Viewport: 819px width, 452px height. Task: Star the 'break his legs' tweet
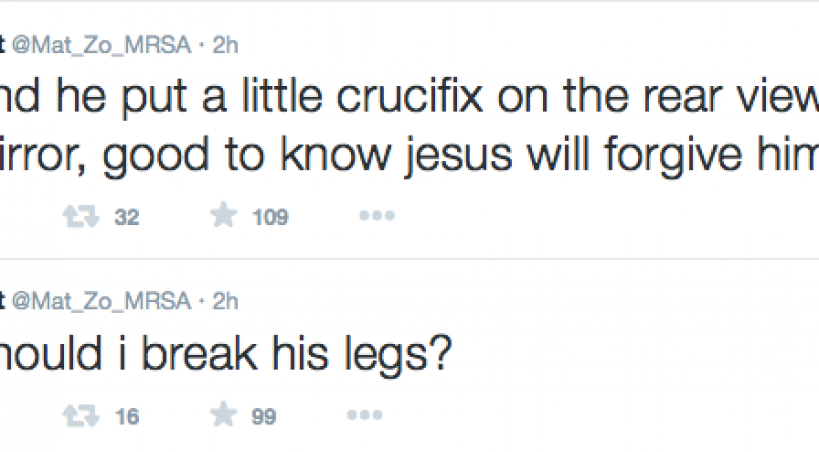pos(224,416)
